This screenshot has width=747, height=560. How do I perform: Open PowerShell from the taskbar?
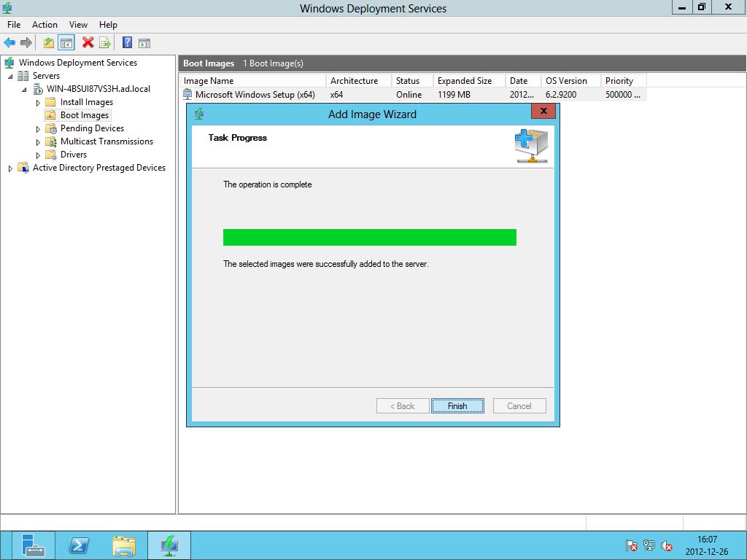(x=79, y=545)
